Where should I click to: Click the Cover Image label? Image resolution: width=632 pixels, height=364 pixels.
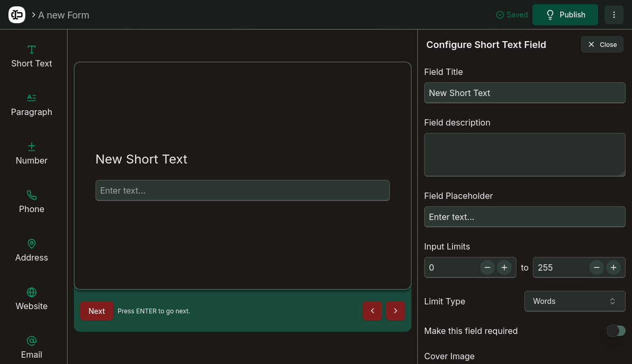click(449, 356)
